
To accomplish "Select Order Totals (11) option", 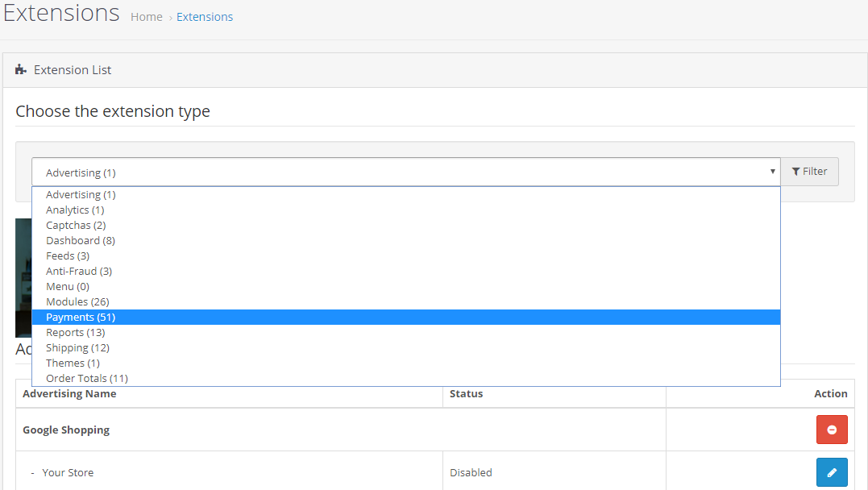I will pyautogui.click(x=405, y=379).
